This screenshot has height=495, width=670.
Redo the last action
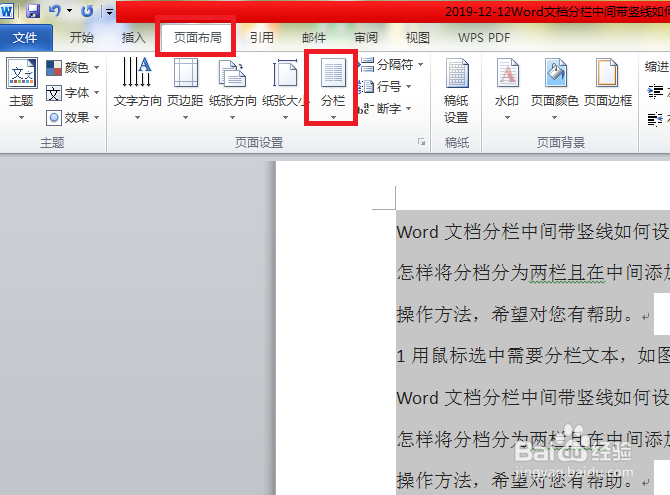tap(87, 11)
